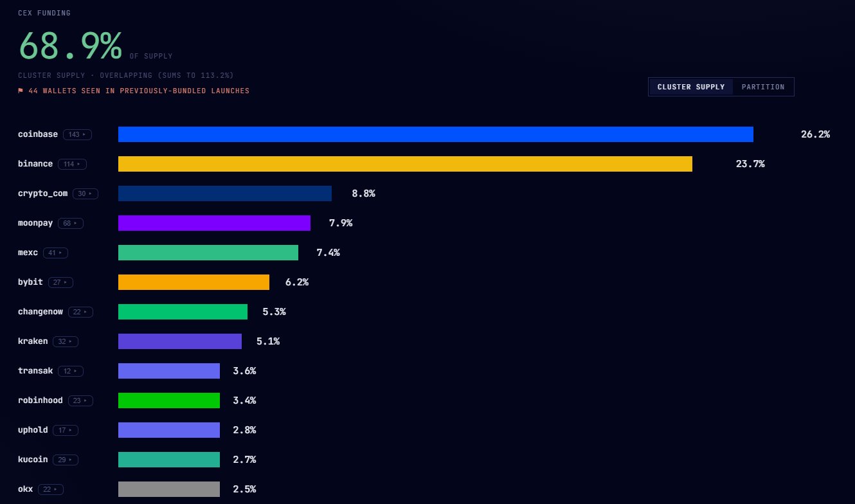Switch to the Cluster Supply view
Viewport: 855px width, 504px height.
[691, 87]
